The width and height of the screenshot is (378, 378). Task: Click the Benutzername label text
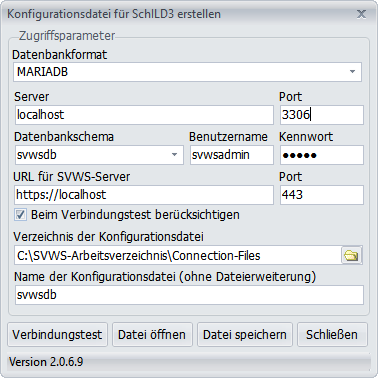click(x=228, y=137)
